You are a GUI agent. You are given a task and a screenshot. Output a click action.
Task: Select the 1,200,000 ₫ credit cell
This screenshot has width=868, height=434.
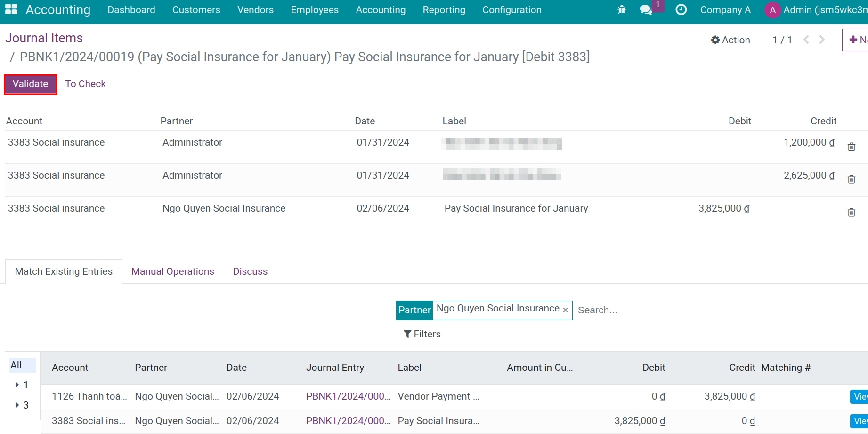point(809,142)
